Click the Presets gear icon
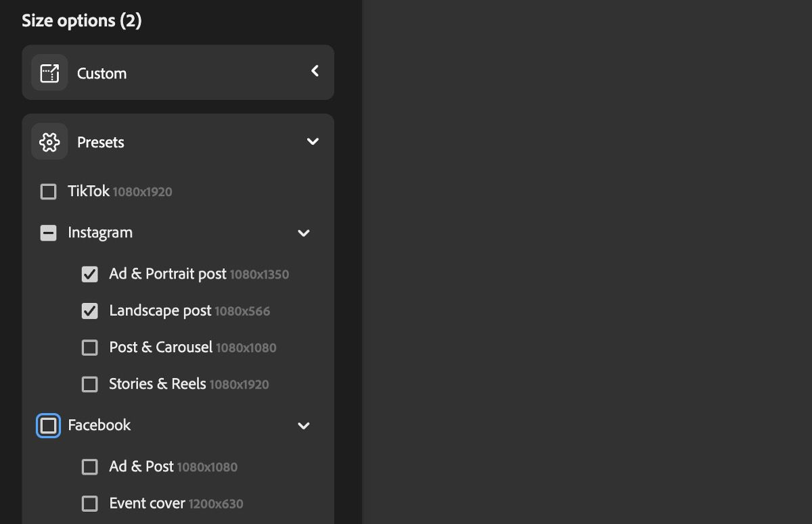 pos(49,142)
